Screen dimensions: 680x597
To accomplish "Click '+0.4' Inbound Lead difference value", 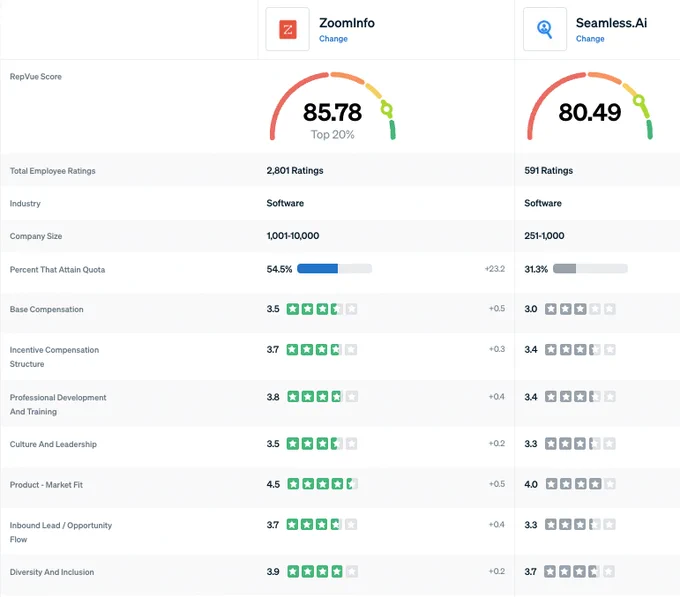I will click(x=497, y=524).
